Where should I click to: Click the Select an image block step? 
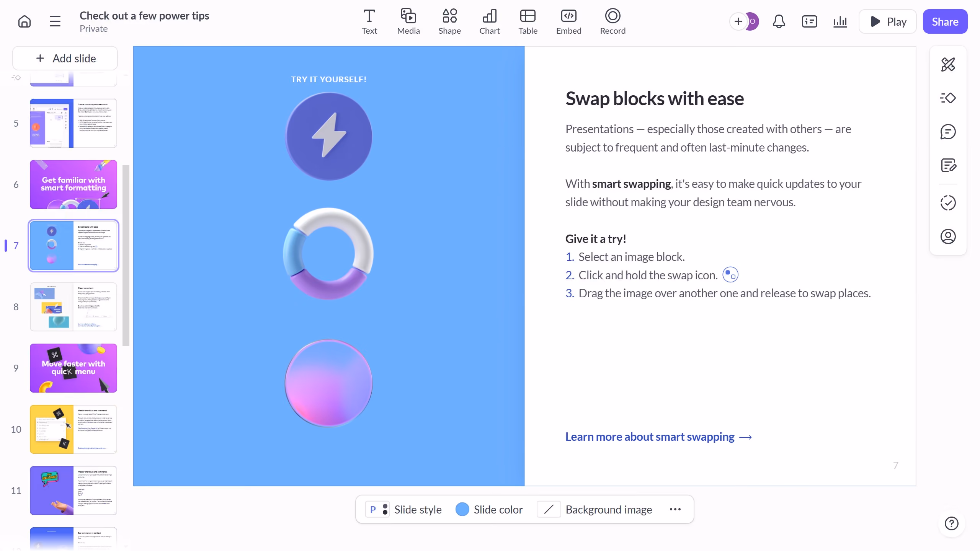(632, 257)
